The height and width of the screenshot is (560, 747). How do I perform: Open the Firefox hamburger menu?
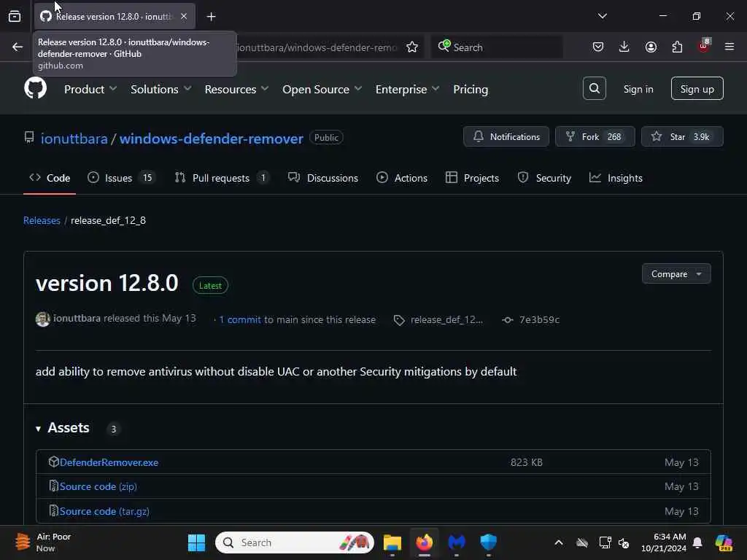[x=729, y=47]
